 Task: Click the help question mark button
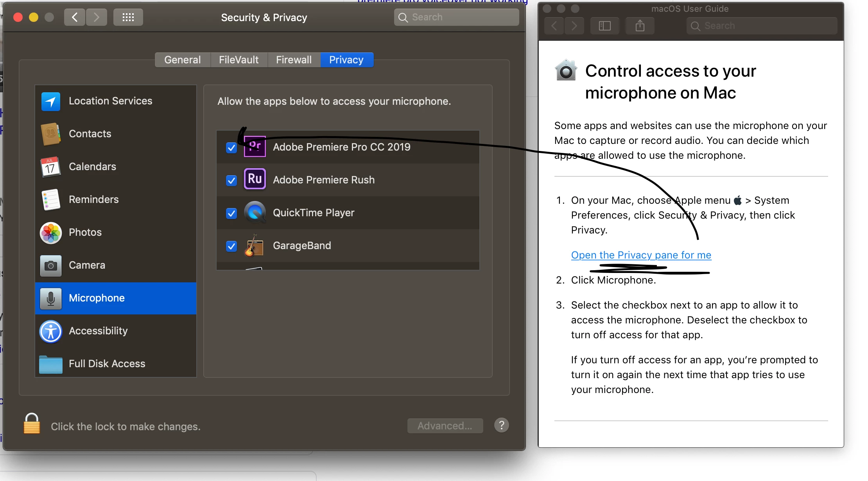click(x=501, y=425)
